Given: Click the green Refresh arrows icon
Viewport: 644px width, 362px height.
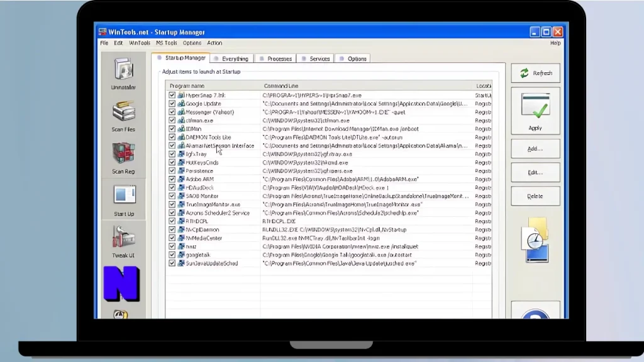Looking at the screenshot, I should click(525, 73).
